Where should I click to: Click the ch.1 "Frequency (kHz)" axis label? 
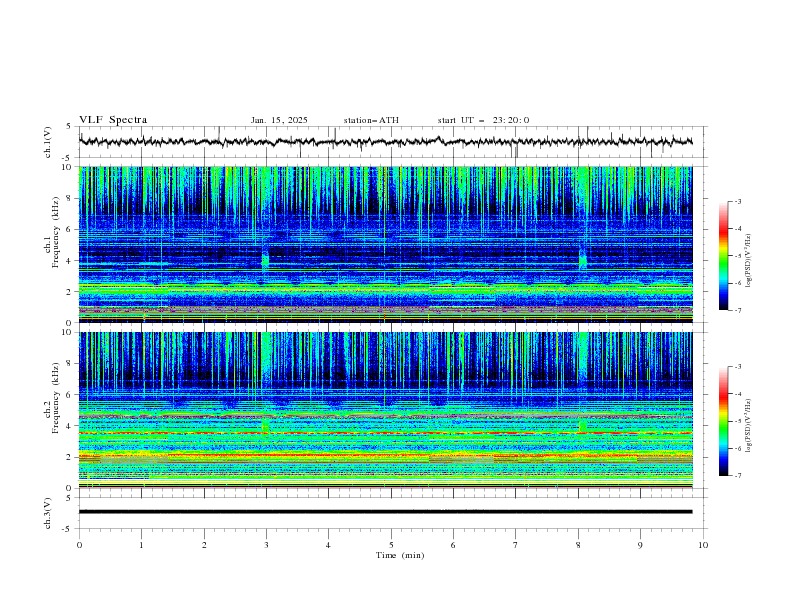point(56,232)
